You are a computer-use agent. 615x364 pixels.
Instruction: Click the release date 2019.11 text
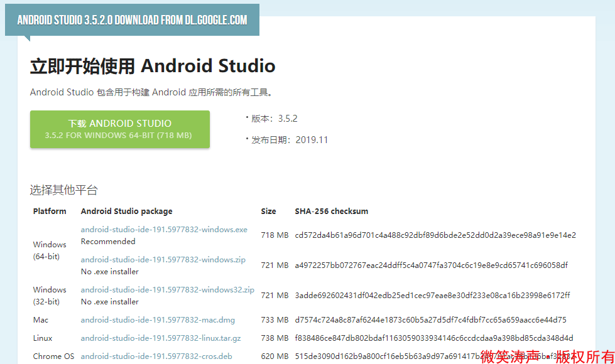coord(290,140)
